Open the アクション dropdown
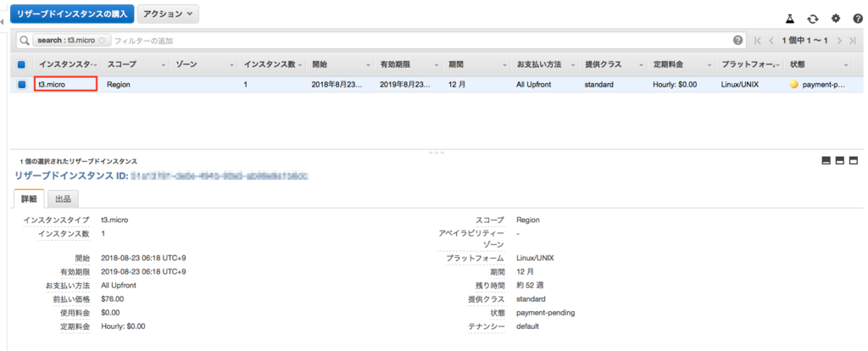Image resolution: width=868 pixels, height=351 pixels. point(168,14)
